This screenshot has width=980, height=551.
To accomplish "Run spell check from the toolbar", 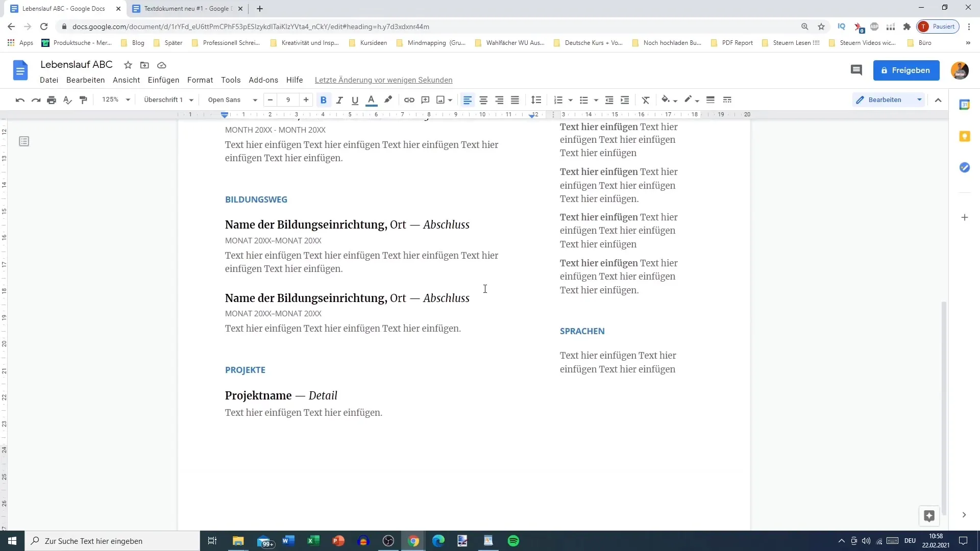I will (x=67, y=100).
